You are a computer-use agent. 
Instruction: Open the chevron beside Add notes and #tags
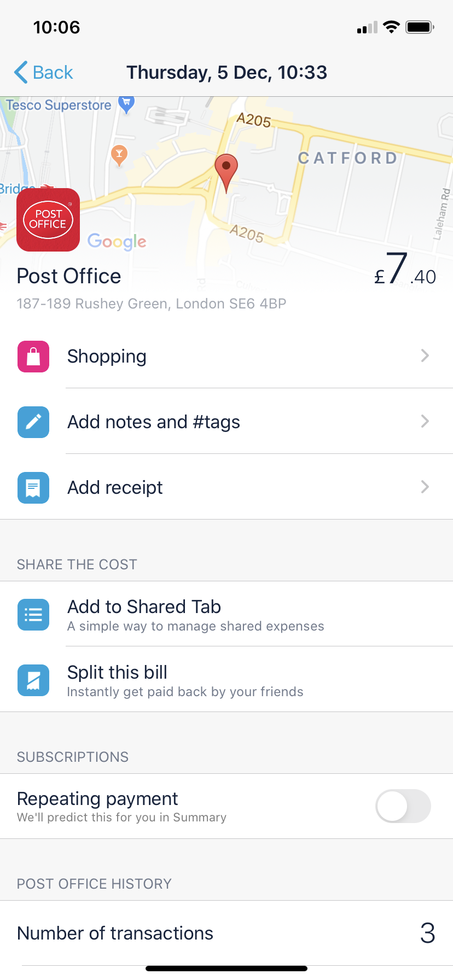point(425,422)
